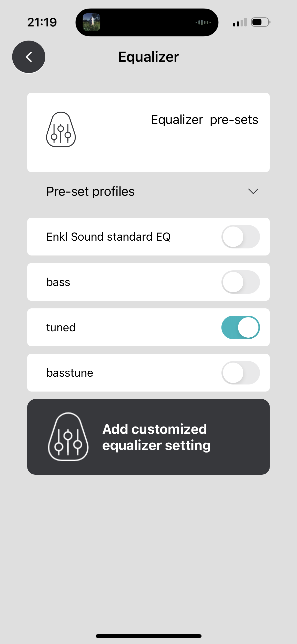The width and height of the screenshot is (297, 644).
Task: Tap the Pre-set profiles section header
Action: 91,191
